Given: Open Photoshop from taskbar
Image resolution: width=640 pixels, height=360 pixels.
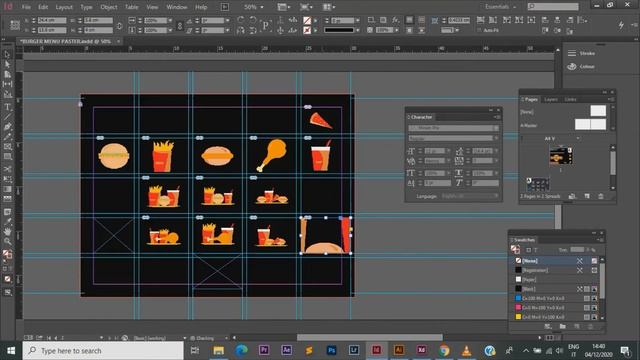Looking at the screenshot, I should pyautogui.click(x=331, y=350).
